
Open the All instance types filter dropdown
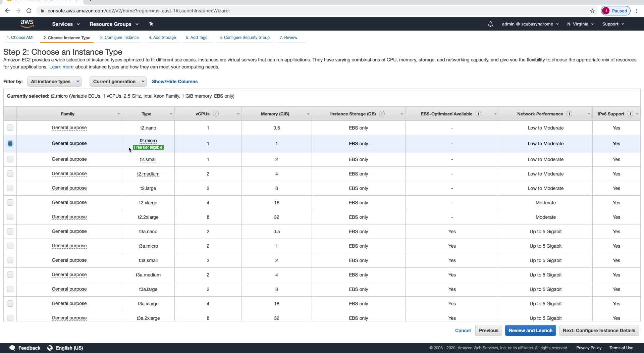pos(54,82)
